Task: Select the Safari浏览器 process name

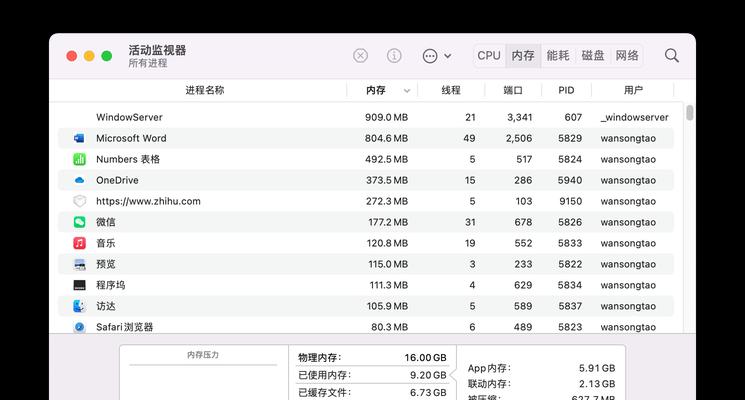Action: (x=124, y=327)
